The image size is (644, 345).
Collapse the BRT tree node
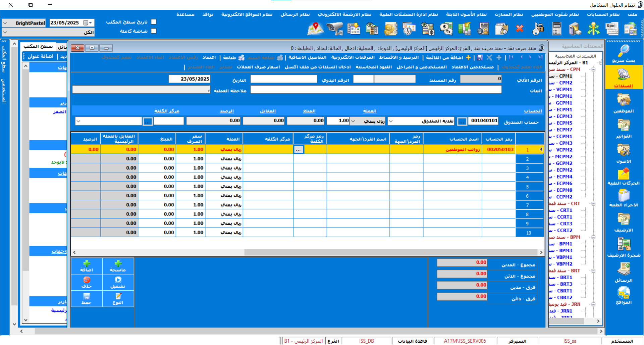(593, 271)
